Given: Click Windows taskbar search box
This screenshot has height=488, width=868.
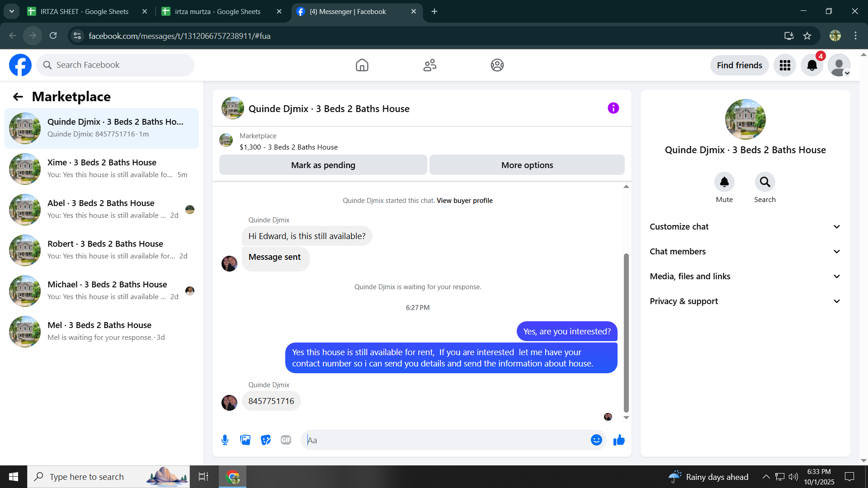Looking at the screenshot, I should pyautogui.click(x=108, y=477).
